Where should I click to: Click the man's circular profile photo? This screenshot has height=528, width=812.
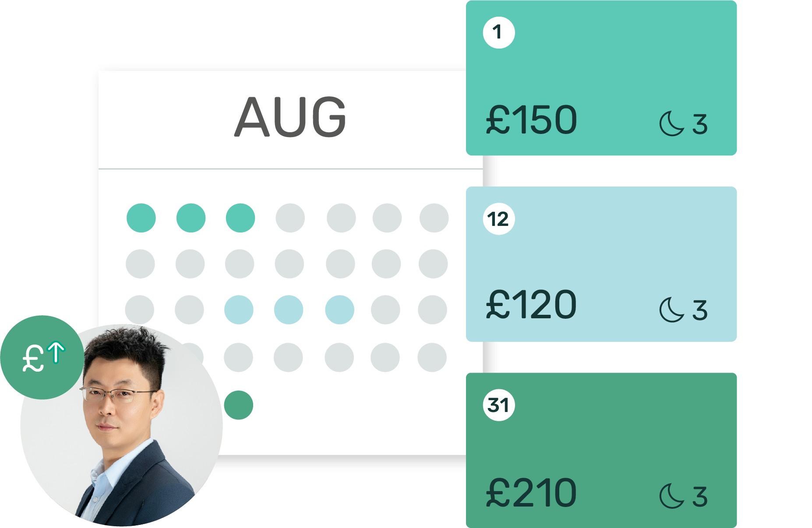[121, 425]
